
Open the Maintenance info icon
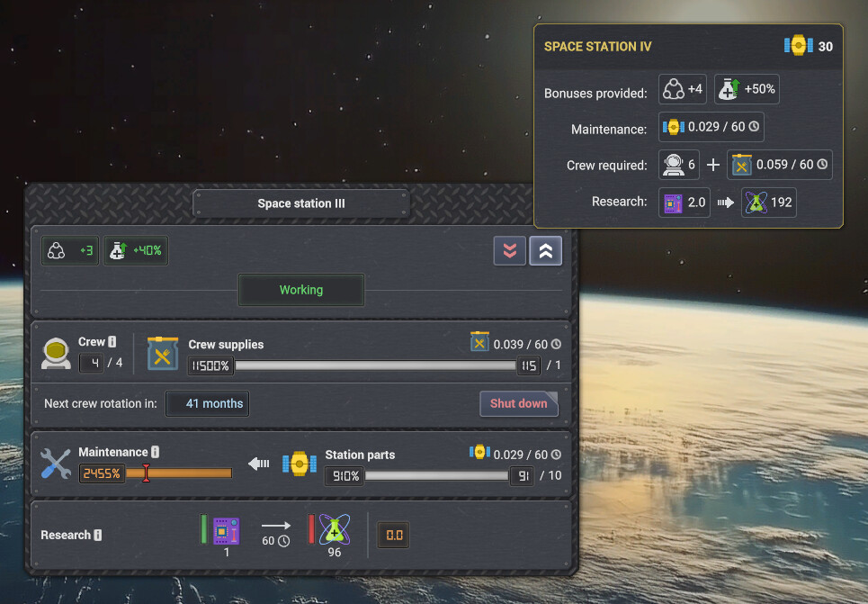tap(156, 452)
